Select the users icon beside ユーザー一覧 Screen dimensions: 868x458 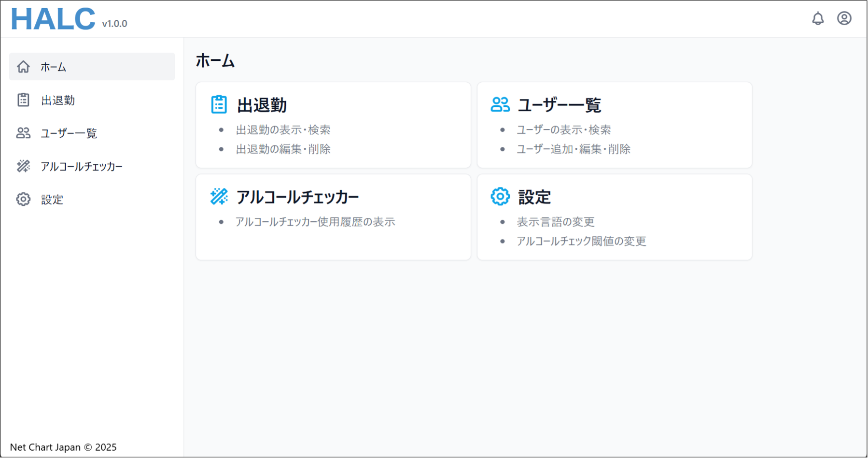click(23, 133)
